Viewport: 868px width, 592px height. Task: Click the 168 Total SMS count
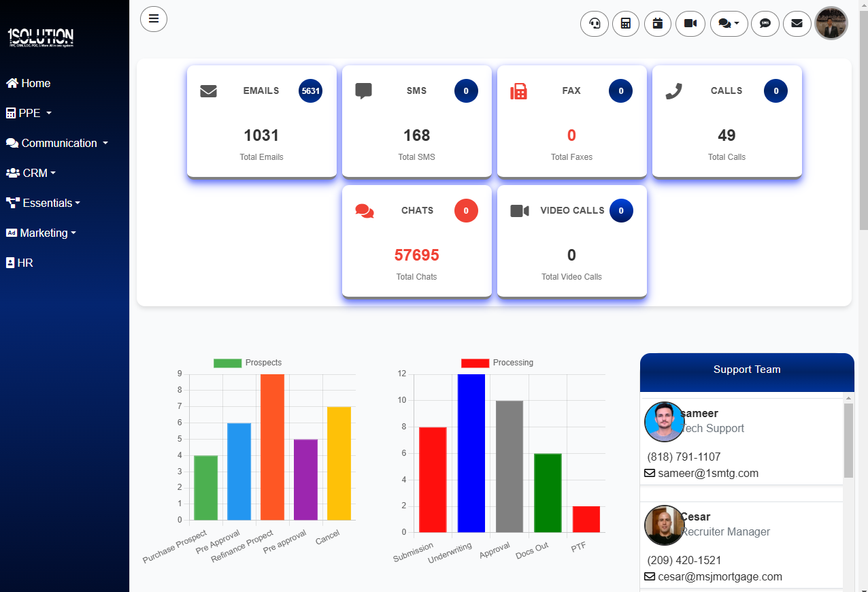tap(416, 135)
